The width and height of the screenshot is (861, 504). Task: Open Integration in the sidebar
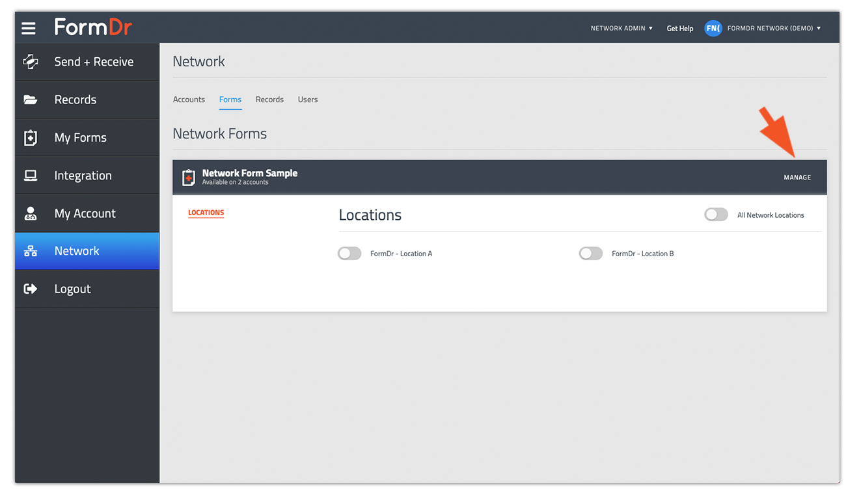coord(87,176)
